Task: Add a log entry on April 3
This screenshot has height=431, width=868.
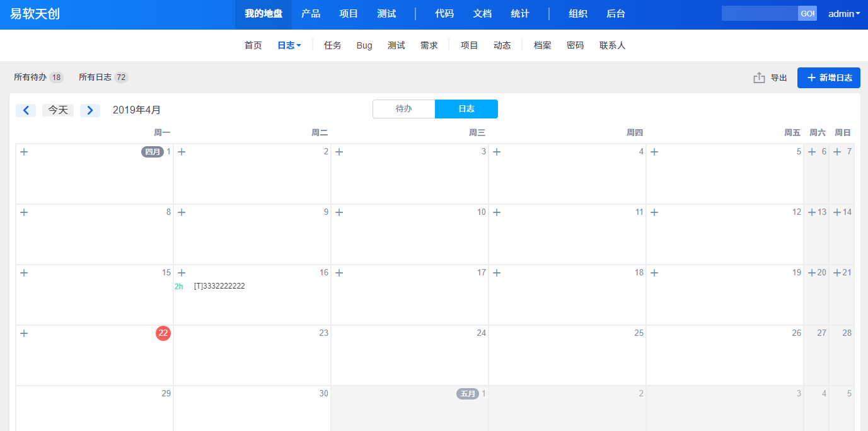Action: (x=339, y=152)
